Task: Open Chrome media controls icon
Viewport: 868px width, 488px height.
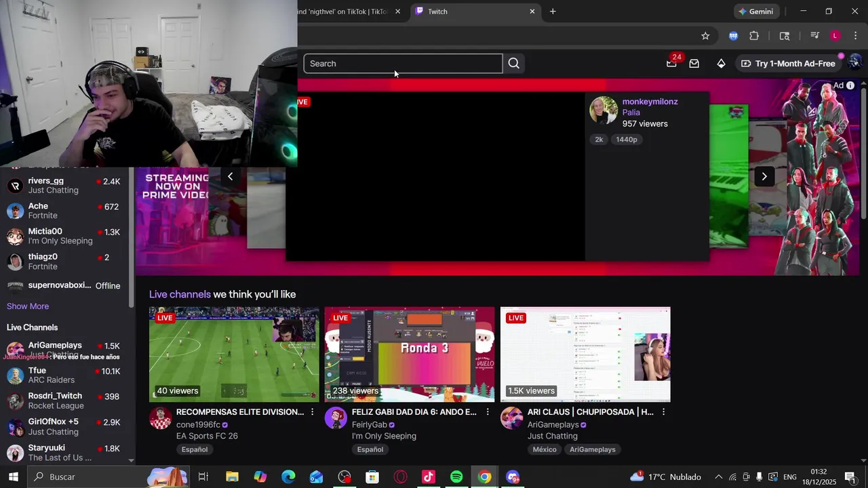Action: click(x=814, y=36)
